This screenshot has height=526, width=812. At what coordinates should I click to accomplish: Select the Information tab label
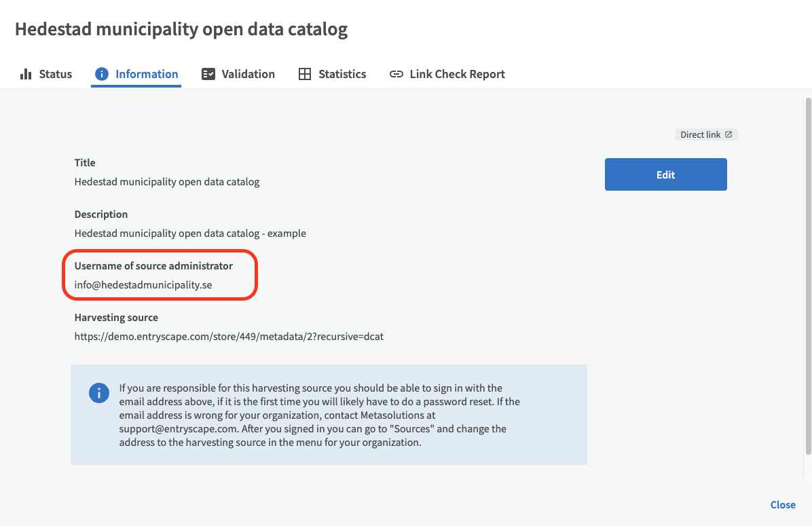tap(147, 74)
